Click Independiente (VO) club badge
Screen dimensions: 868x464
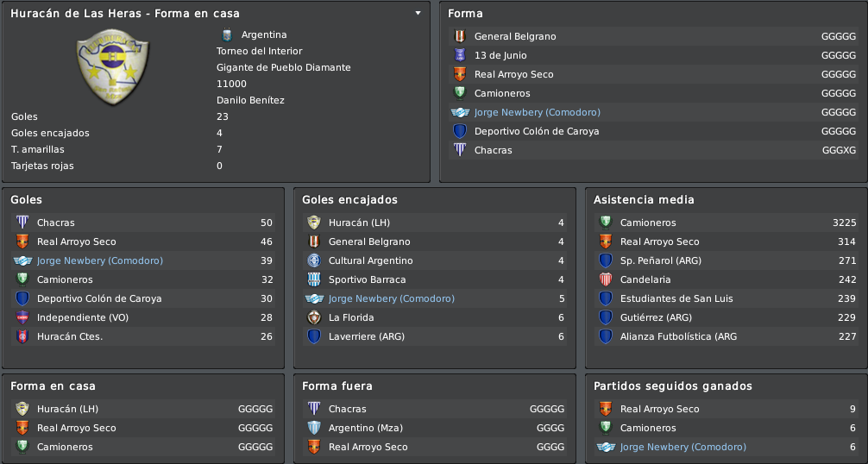[22, 317]
